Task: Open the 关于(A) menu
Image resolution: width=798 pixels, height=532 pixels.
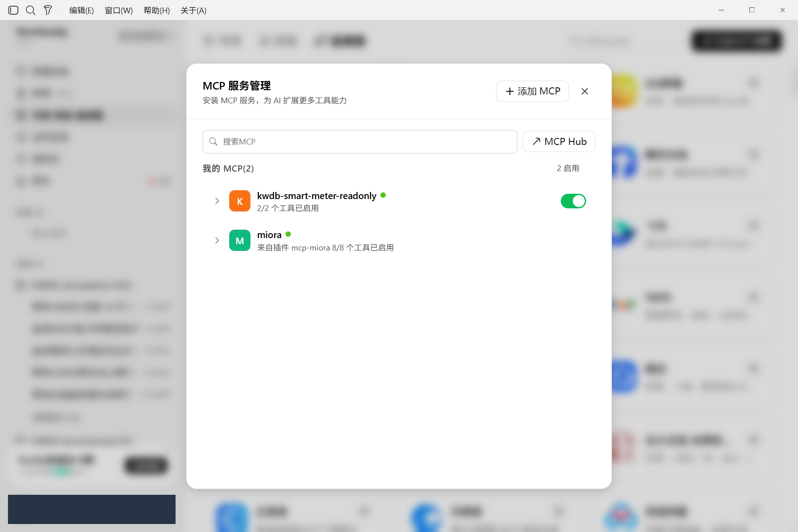Action: coord(194,10)
